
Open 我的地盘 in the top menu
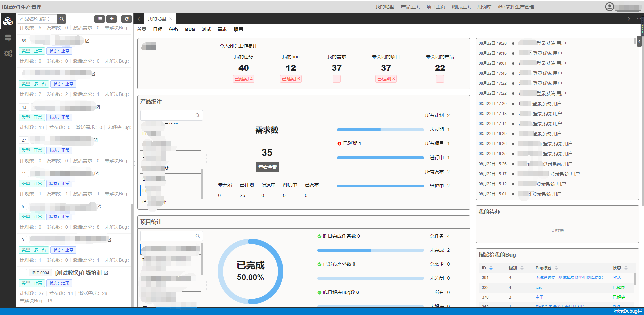tap(385, 7)
